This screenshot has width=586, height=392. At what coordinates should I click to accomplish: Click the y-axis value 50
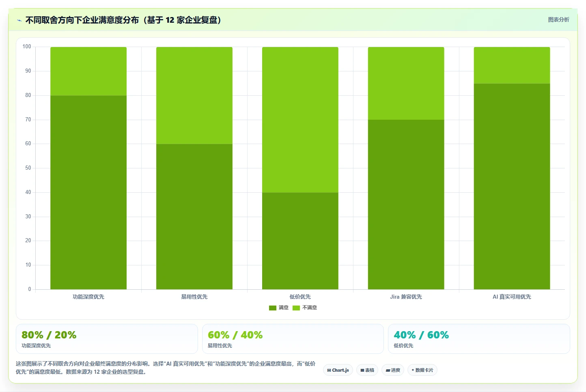[28, 168]
